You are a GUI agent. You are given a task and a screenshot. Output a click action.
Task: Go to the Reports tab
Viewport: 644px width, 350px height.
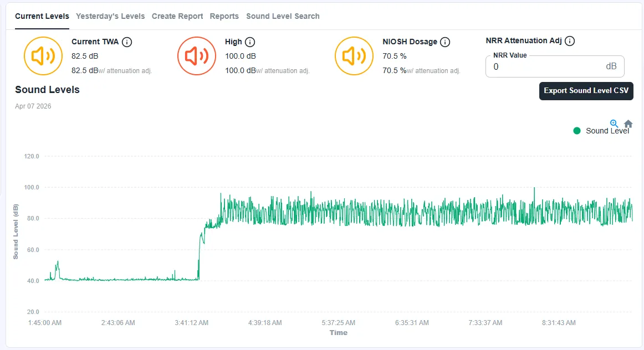click(x=224, y=16)
